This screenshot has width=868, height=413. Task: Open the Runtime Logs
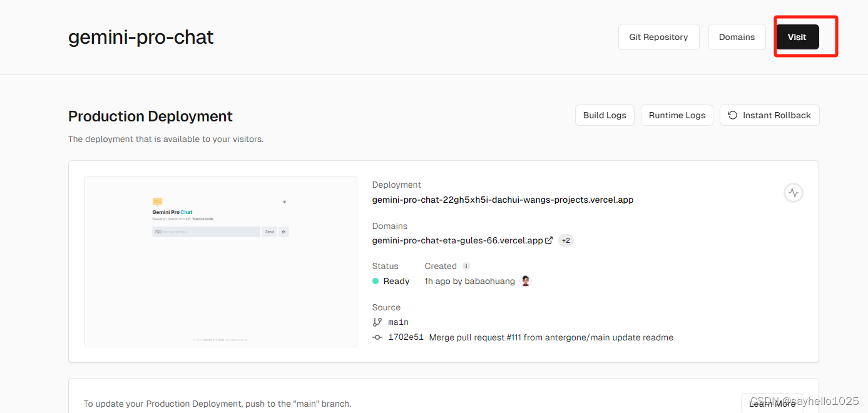point(677,115)
